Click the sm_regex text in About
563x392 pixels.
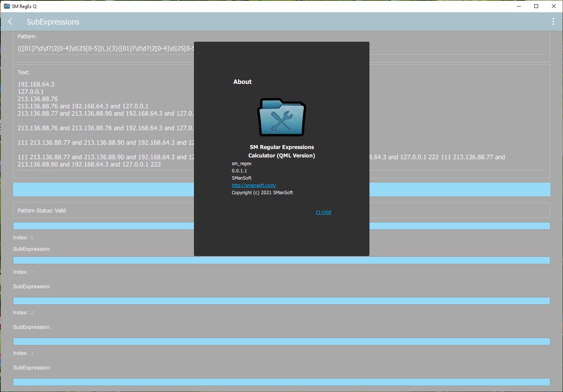click(241, 163)
